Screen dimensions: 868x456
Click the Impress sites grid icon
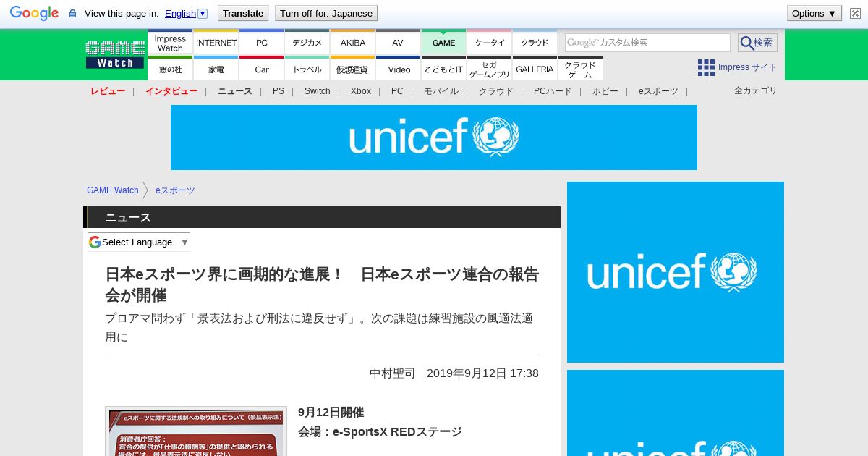click(x=706, y=67)
